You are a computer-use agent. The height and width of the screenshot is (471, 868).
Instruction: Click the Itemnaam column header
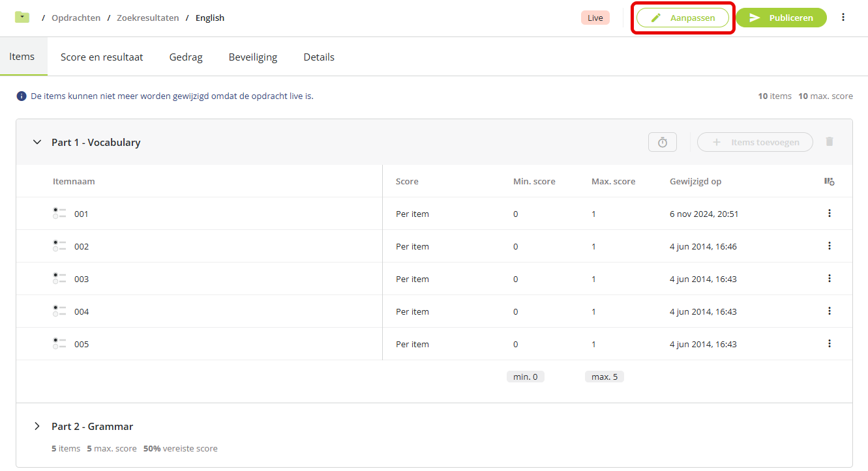[74, 181]
